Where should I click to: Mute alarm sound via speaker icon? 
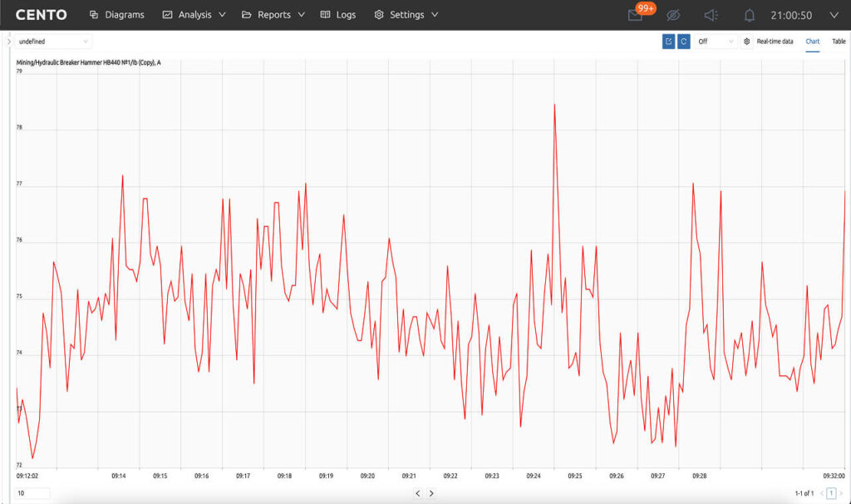(711, 15)
